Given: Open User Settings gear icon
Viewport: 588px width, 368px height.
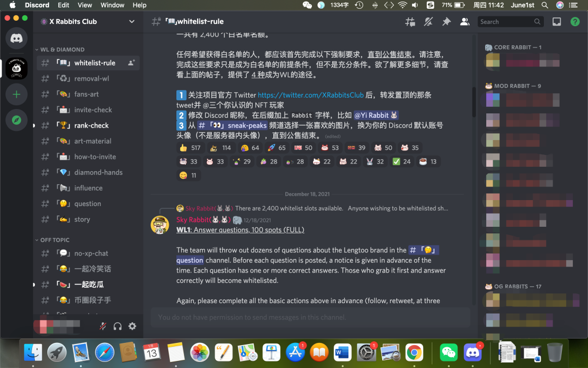Looking at the screenshot, I should pos(132,326).
